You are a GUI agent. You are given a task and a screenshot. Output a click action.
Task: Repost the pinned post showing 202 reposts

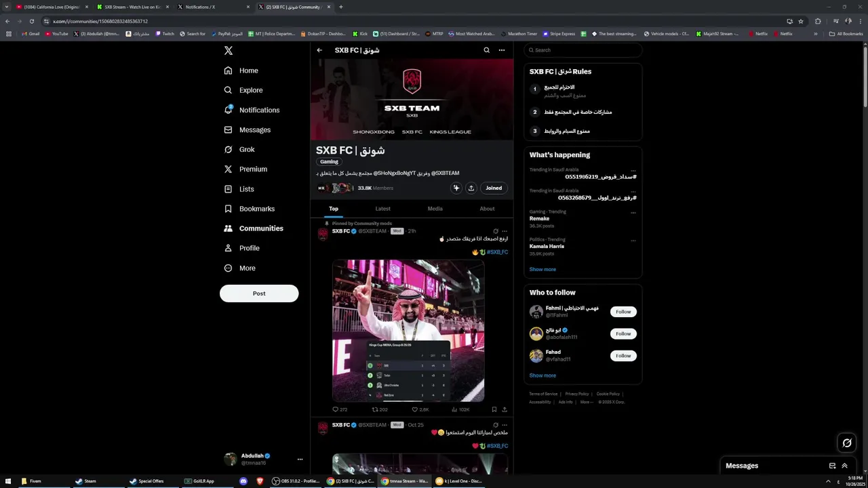[380, 409]
